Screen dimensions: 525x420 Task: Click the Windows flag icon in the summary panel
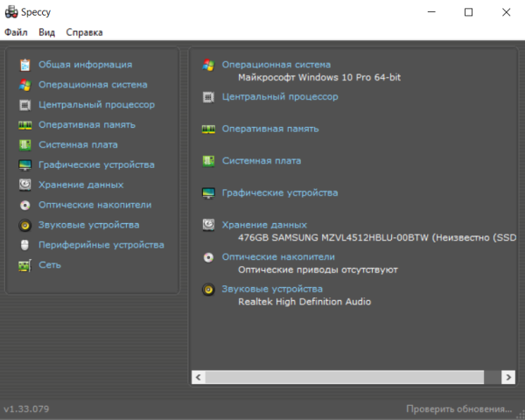[x=208, y=65]
